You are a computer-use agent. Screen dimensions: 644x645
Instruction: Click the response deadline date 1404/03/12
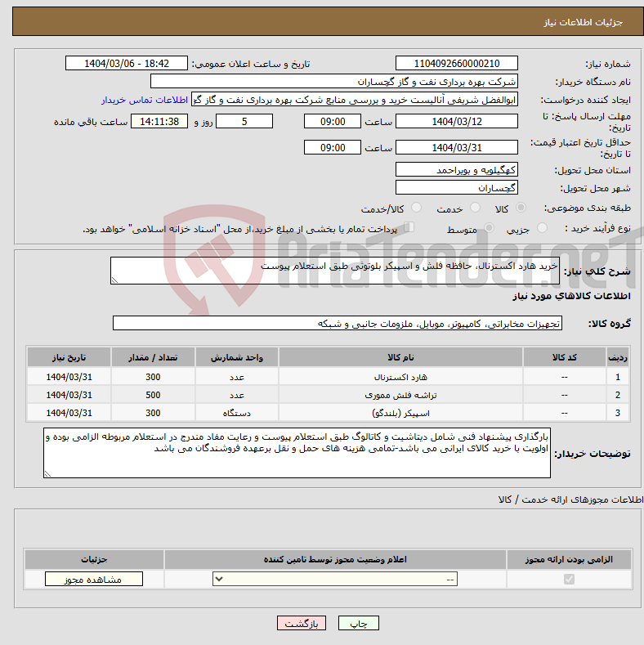point(457,121)
